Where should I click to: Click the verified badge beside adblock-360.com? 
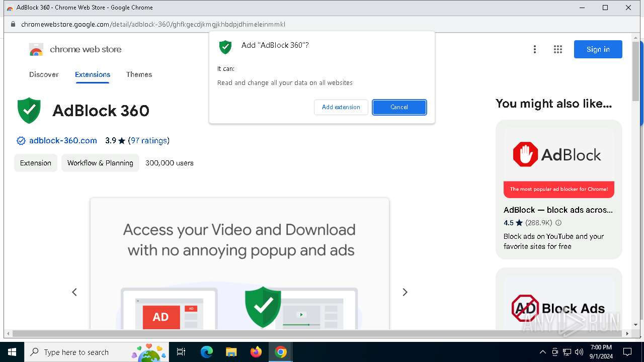[x=21, y=141]
